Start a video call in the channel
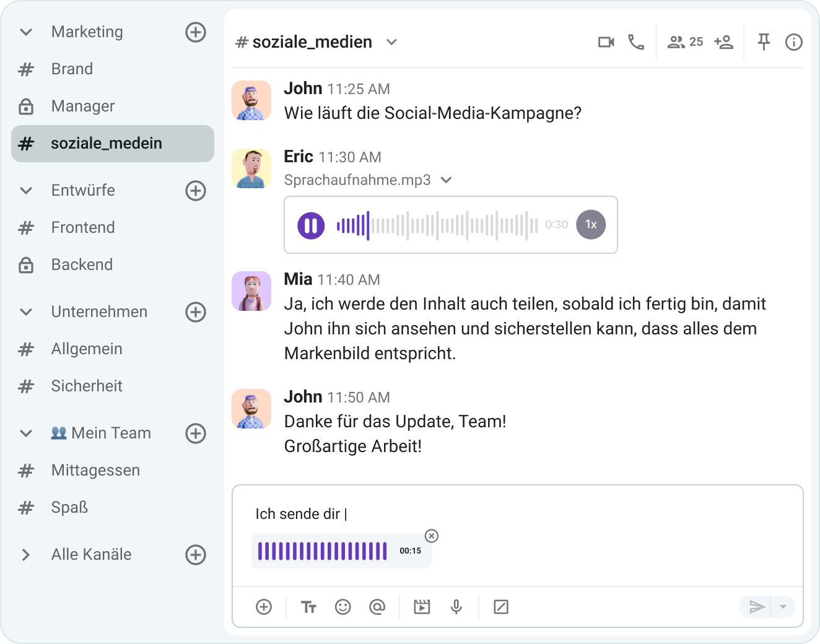Screen dimensions: 820x644 (606, 42)
